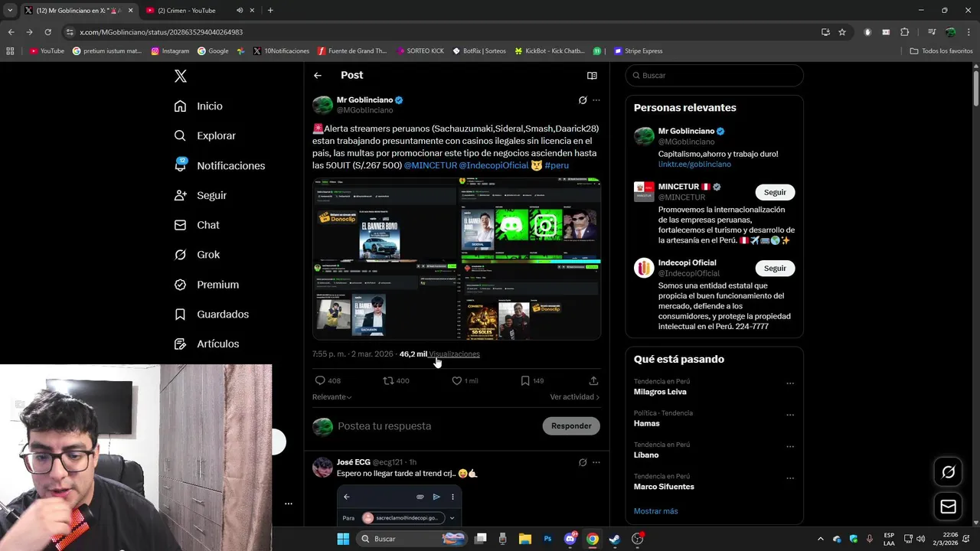
Task: Open the X logo home icon
Action: click(181, 76)
